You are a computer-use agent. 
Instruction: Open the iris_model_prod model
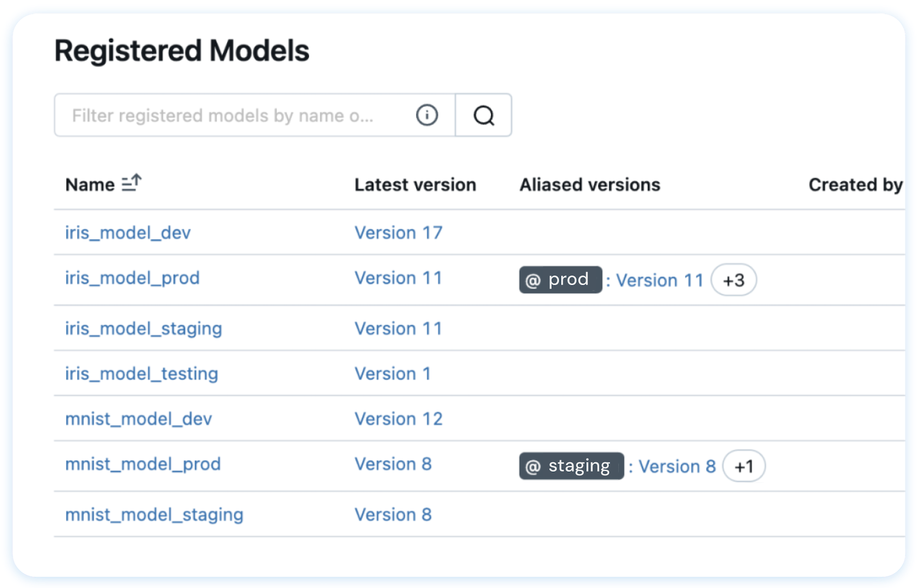(132, 277)
